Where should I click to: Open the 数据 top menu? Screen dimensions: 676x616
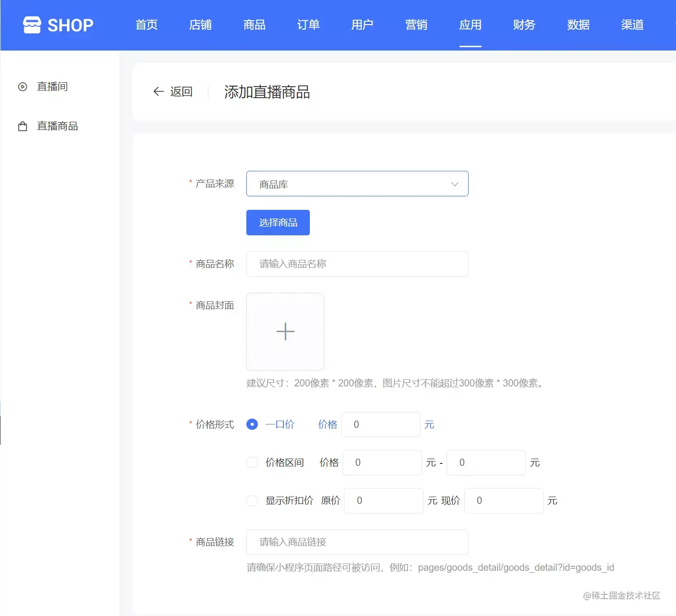[578, 25]
